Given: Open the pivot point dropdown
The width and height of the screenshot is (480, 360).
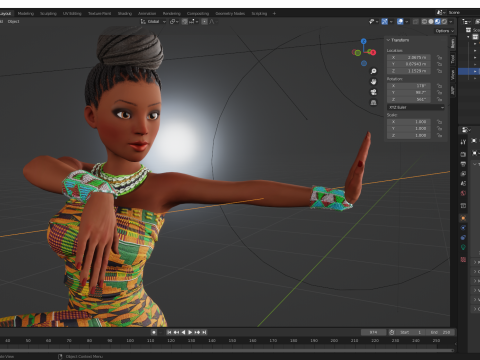Looking at the screenshot, I should pos(174,21).
